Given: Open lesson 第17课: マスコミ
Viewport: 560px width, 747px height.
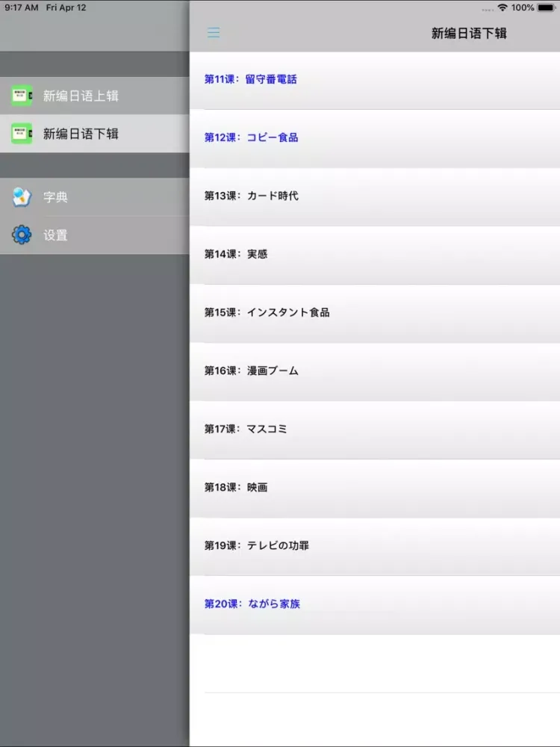Looking at the screenshot, I should coord(375,430).
